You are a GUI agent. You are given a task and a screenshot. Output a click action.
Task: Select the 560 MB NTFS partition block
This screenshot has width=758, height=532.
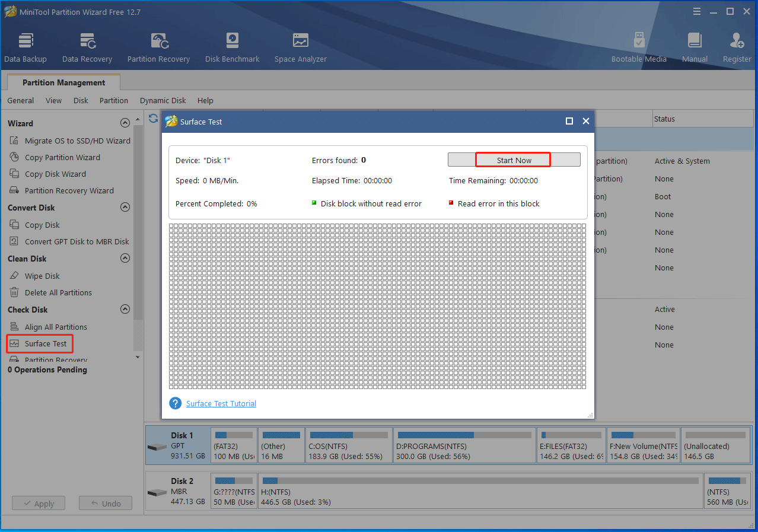[727, 490]
